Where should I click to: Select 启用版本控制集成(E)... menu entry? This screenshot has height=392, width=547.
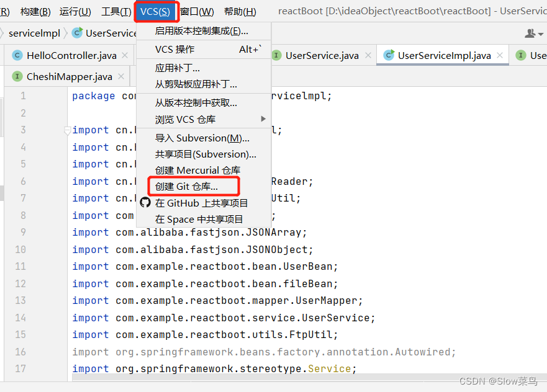[204, 32]
